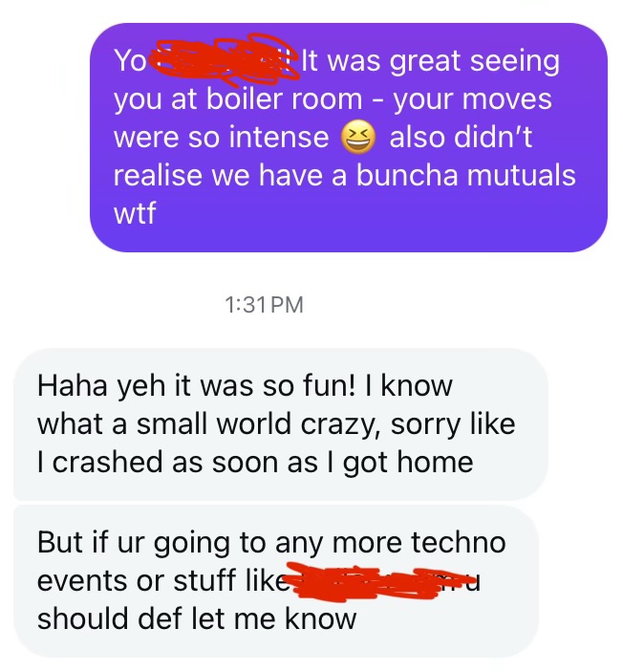The image size is (623, 672).
Task: Click the word 'realise' in the purple bubble
Action: pos(158,176)
